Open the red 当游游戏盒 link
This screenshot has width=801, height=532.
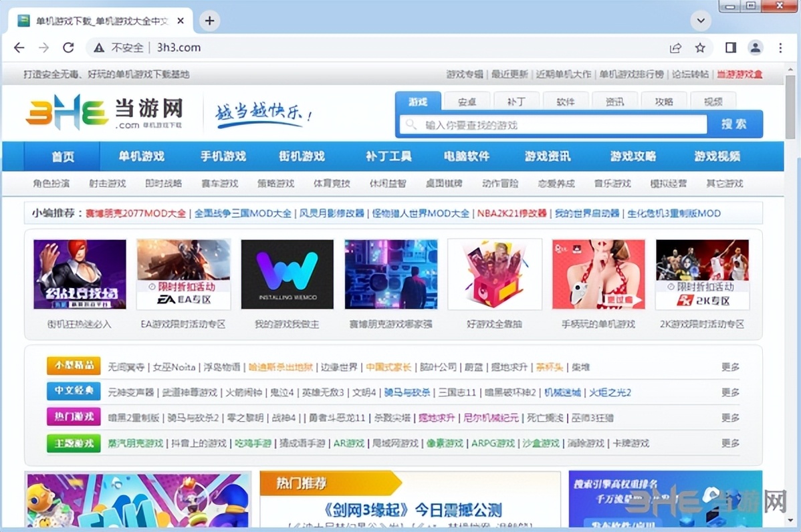point(739,75)
